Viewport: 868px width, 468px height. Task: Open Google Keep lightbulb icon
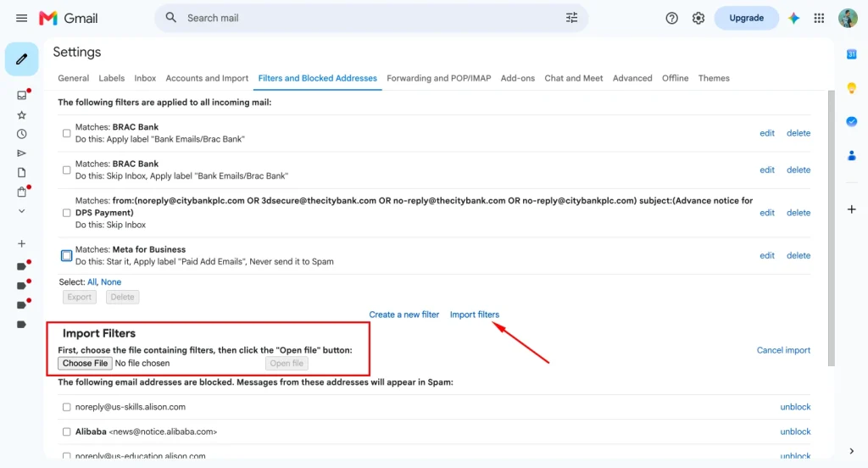851,88
